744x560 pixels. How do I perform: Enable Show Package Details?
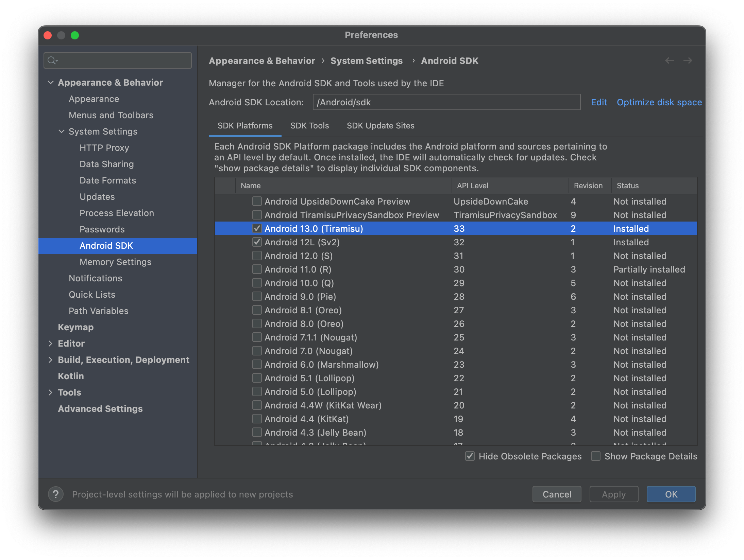pos(595,456)
